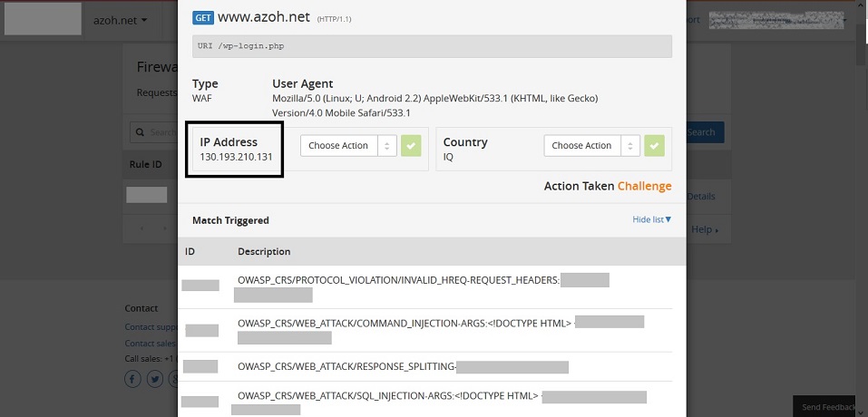Click the www.azoh.net hostname heading
Screen dimensions: 868x417
click(264, 17)
